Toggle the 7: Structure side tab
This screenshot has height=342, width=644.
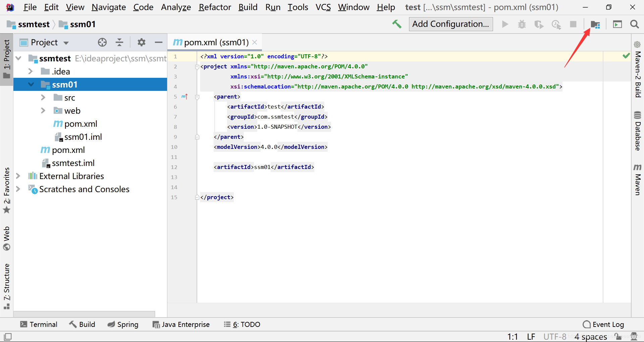point(7,286)
